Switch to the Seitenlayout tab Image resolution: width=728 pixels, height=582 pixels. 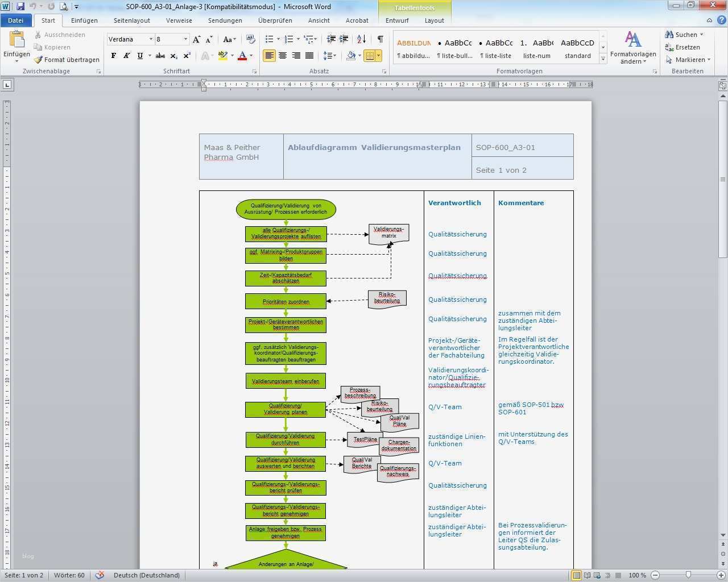pos(131,20)
